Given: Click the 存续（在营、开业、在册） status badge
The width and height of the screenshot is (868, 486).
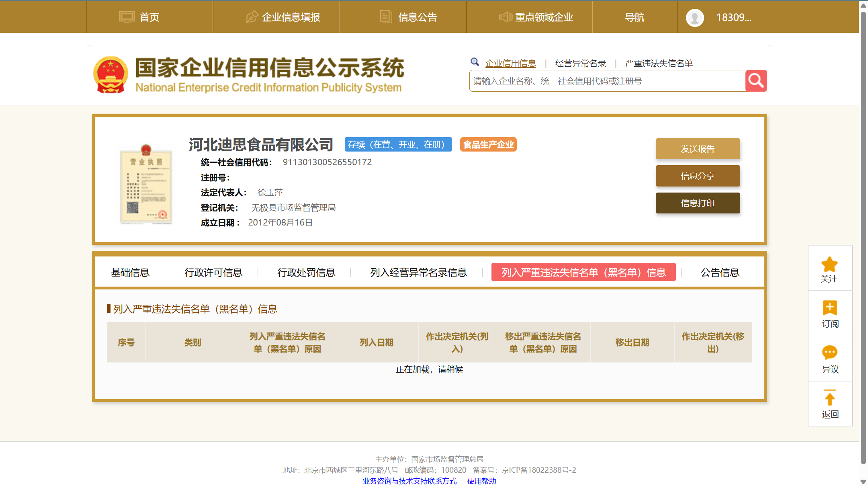Looking at the screenshot, I should point(398,144).
